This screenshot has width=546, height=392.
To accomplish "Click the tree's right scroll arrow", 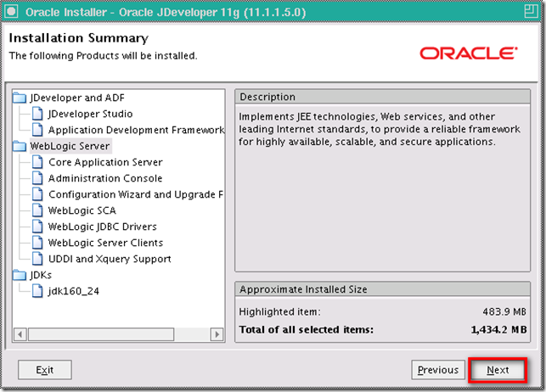I will tap(217, 334).
